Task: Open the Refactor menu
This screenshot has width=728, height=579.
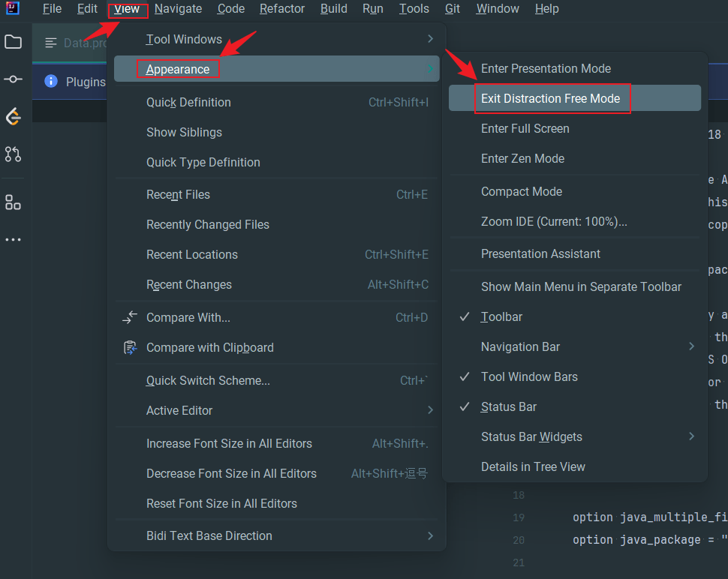Action: (x=282, y=9)
